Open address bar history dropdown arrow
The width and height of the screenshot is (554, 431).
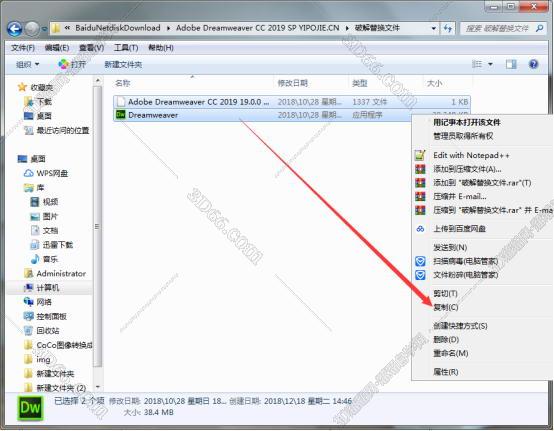[434, 28]
